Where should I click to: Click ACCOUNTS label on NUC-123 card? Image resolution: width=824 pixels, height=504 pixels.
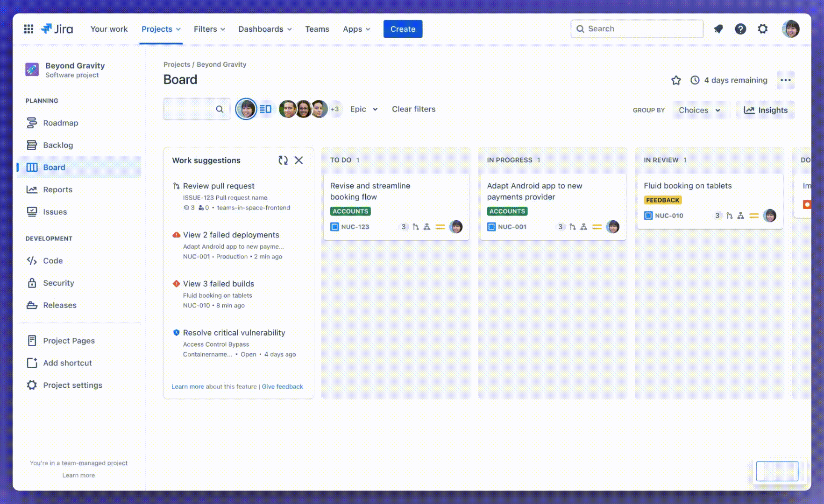[x=350, y=211]
